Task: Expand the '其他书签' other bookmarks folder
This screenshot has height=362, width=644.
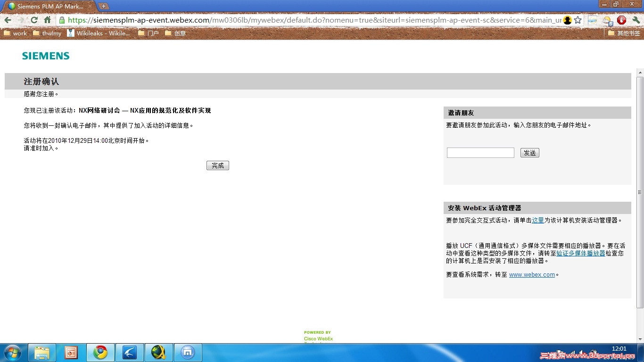Action: [x=624, y=33]
